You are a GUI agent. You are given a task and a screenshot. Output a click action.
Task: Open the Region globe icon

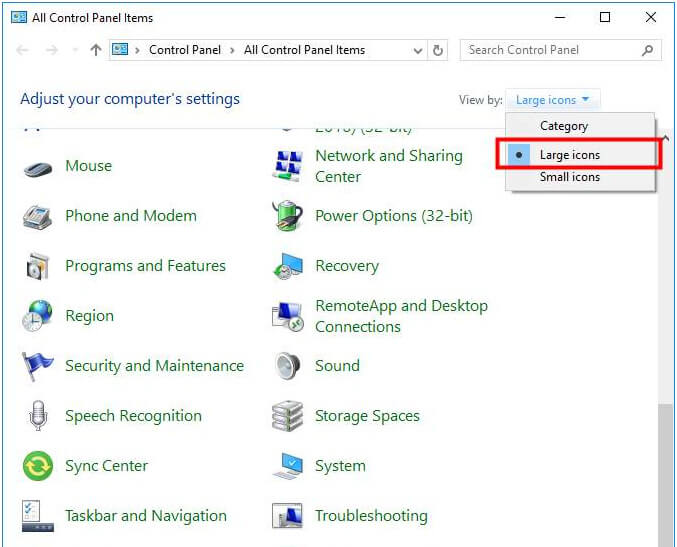pos(38,316)
